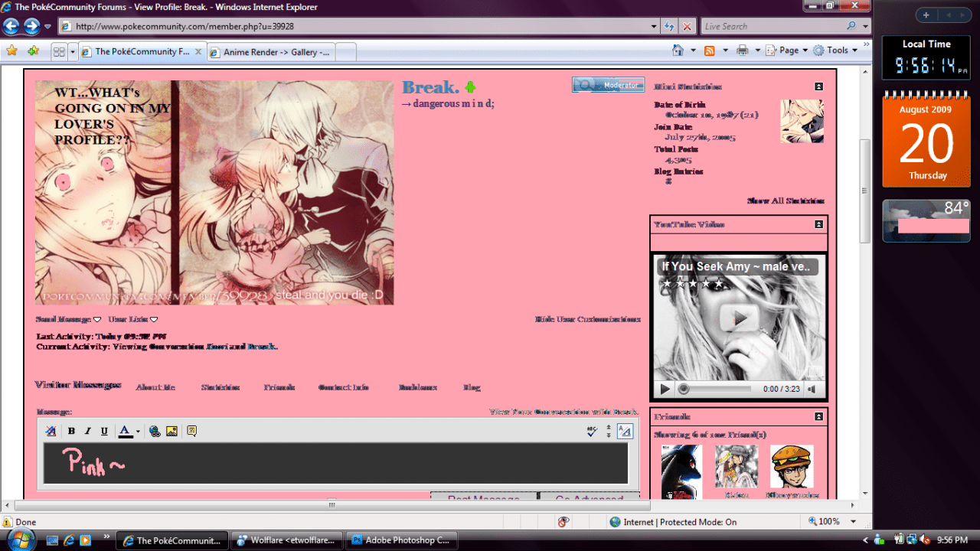Click the Insert Image icon in the editor
Image resolution: width=980 pixels, height=551 pixels.
point(171,431)
